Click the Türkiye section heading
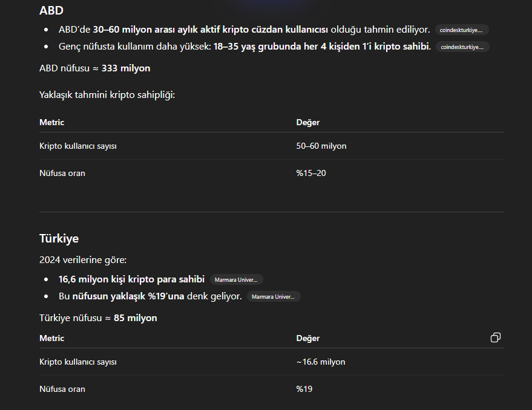 coord(59,238)
